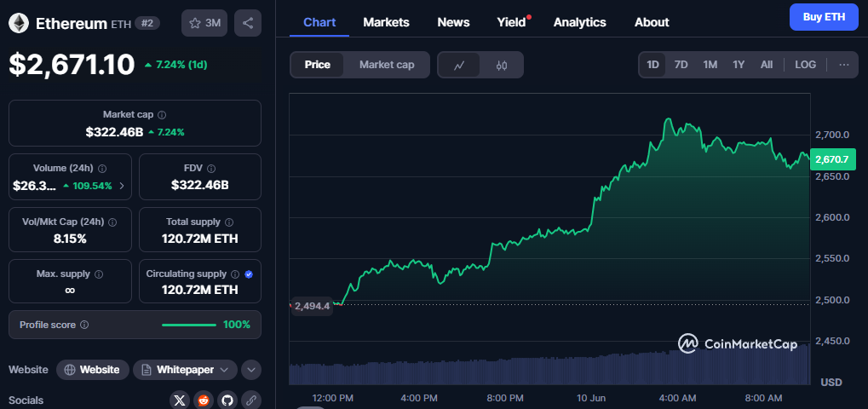Open the chart more-options ellipsis

coord(843,65)
